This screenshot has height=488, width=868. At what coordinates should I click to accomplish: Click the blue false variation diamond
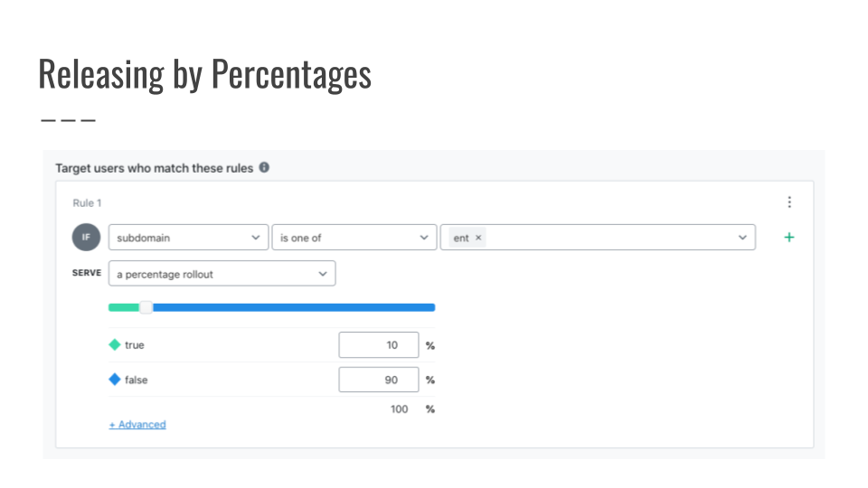click(x=115, y=380)
